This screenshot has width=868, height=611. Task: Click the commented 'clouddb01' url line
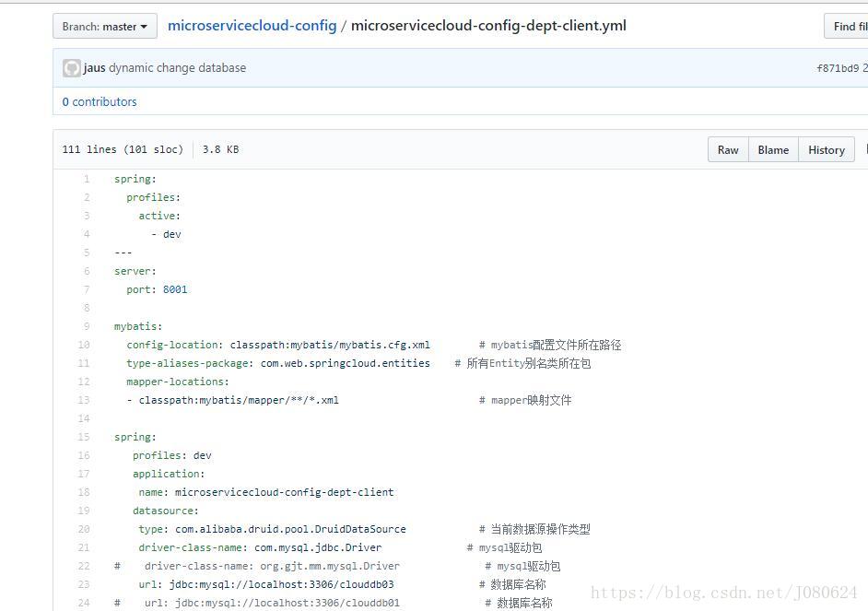334,603
